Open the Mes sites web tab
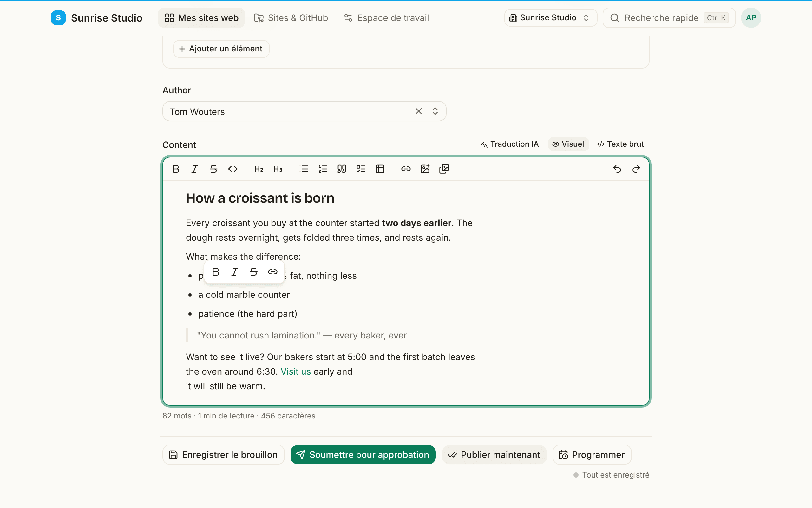The image size is (812, 508). pyautogui.click(x=201, y=18)
